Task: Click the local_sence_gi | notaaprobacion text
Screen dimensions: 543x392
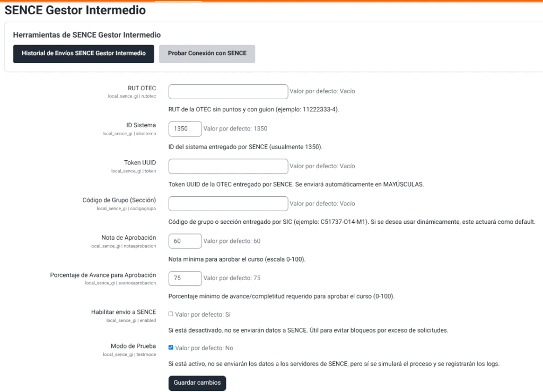Action: click(123, 246)
